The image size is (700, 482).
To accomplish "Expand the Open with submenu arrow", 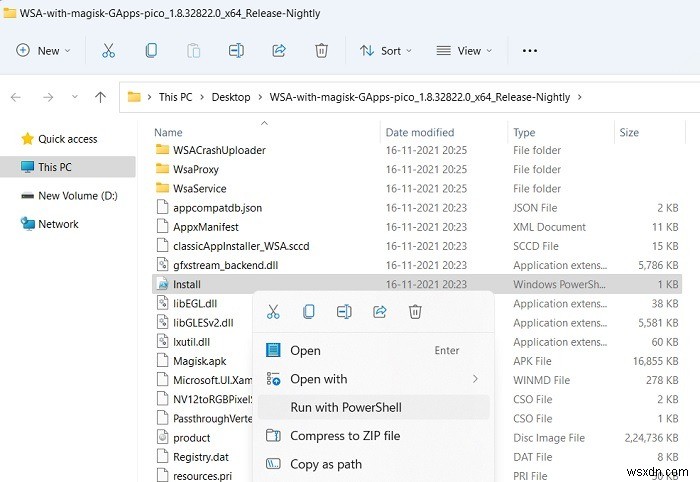I will tap(475, 379).
